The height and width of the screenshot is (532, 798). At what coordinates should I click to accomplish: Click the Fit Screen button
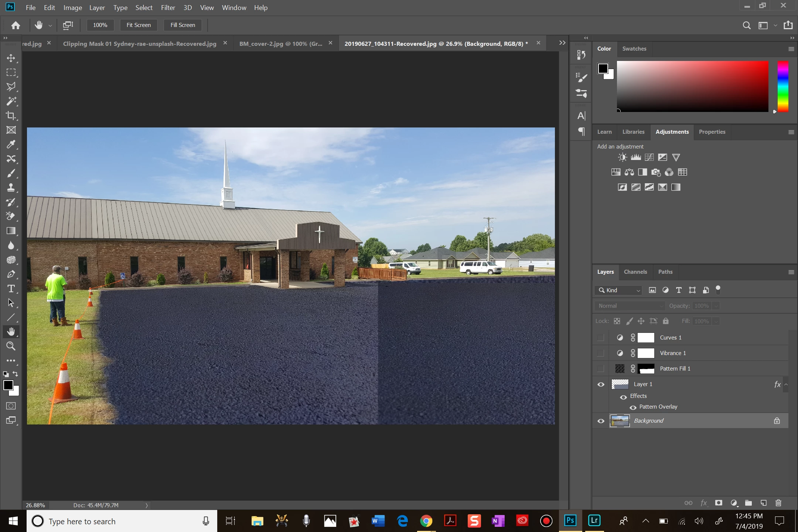[139, 25]
